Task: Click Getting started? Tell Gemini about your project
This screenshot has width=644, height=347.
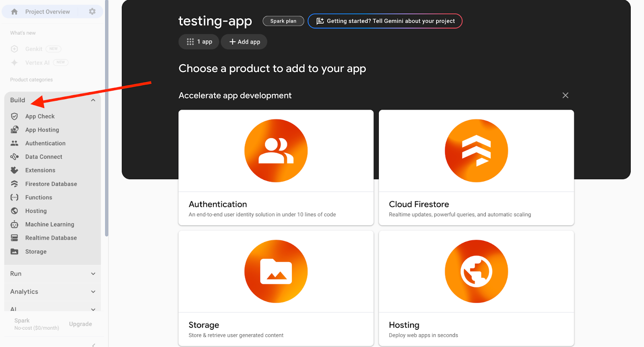Action: point(385,21)
